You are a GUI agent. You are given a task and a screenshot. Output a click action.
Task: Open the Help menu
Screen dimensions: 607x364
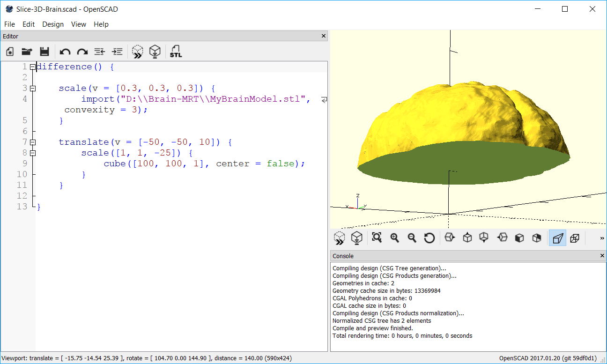coord(101,24)
